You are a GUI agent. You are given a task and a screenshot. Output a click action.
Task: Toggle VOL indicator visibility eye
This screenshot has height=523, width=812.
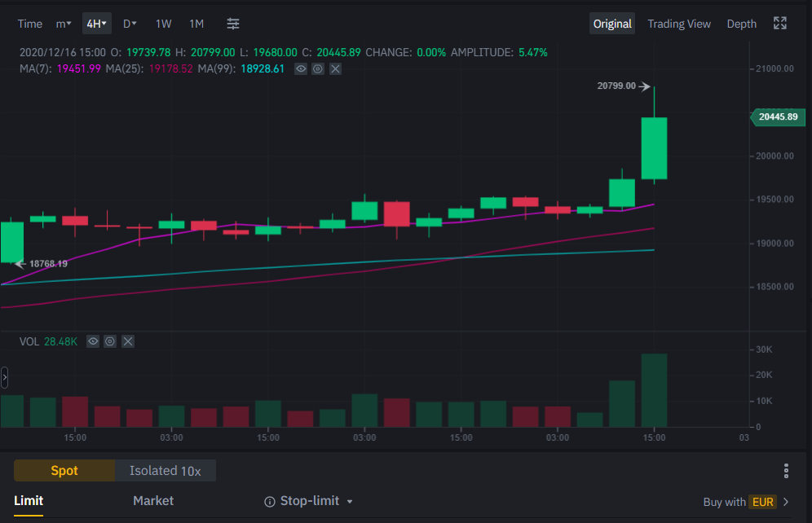[x=93, y=341]
